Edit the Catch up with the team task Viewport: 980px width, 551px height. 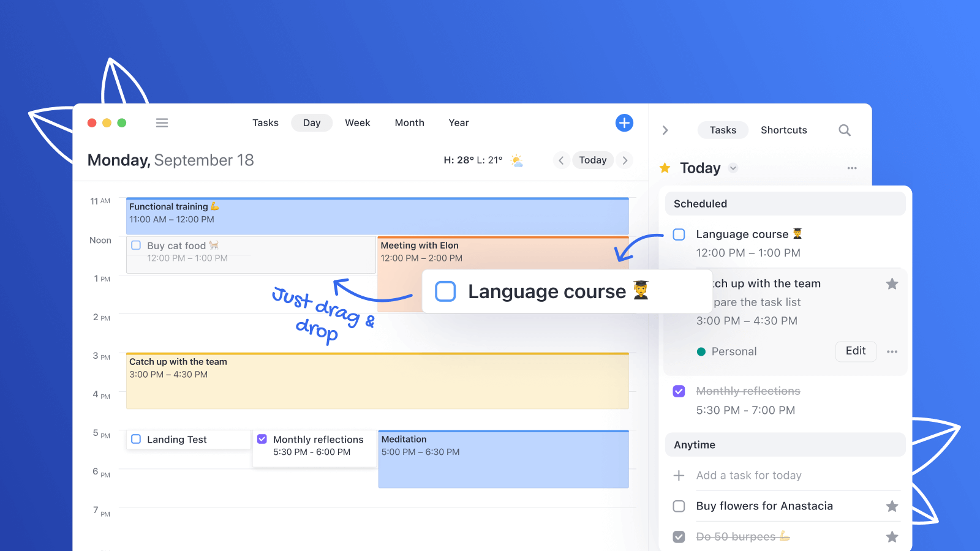[x=856, y=351]
